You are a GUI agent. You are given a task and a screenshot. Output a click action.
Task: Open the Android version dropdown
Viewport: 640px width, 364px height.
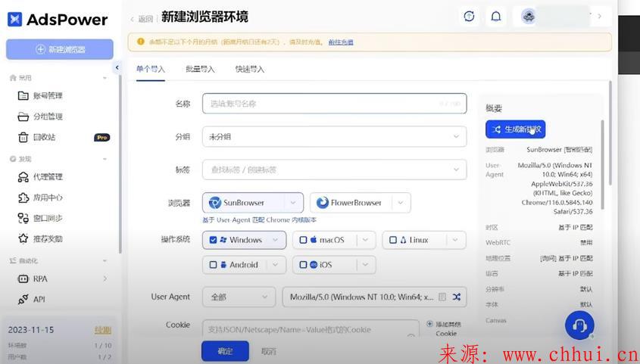(276, 265)
